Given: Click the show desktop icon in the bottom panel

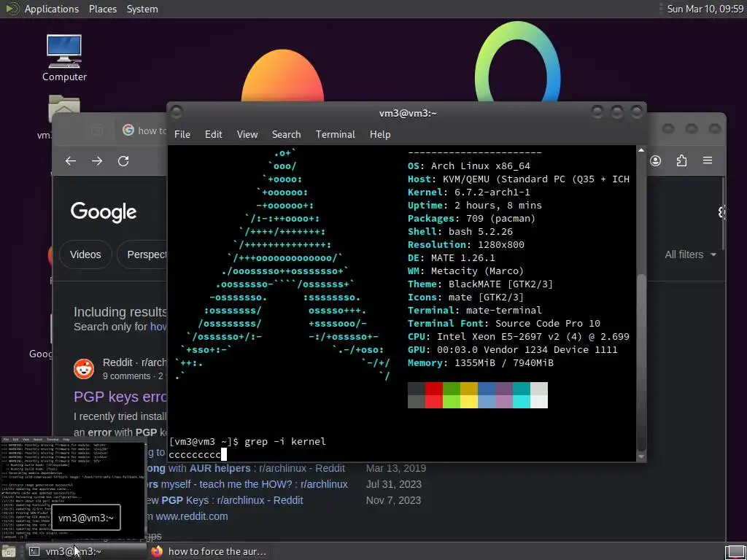Looking at the screenshot, I should (9, 552).
